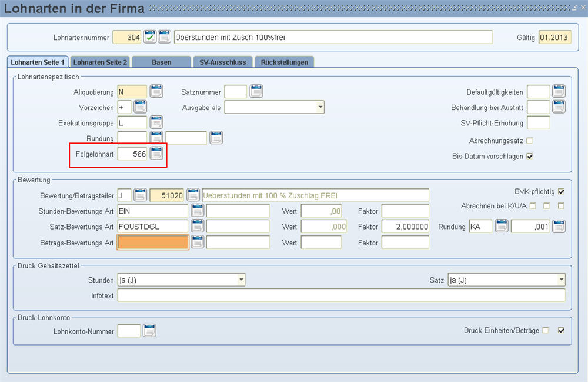Open the Basen tab
Viewport: 588px width, 382px height.
162,62
